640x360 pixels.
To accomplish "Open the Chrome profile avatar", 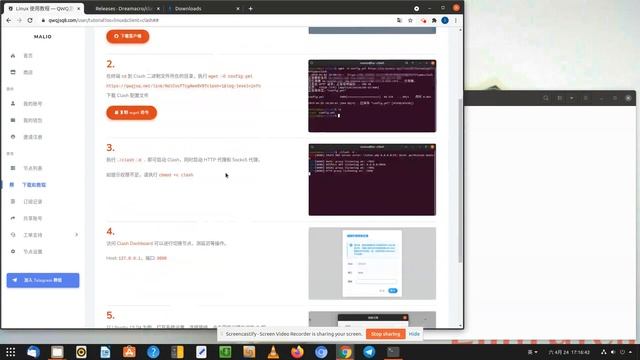I will click(445, 20).
